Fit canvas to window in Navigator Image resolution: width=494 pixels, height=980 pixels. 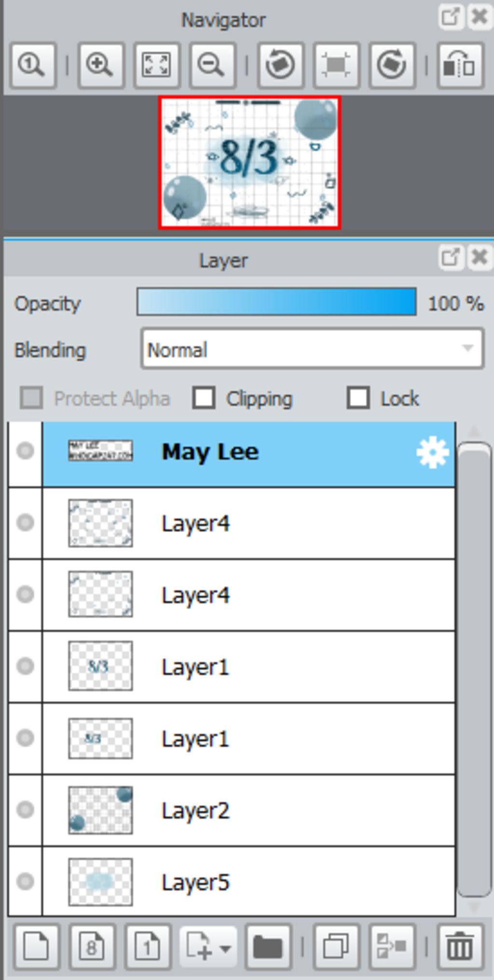coord(156,65)
